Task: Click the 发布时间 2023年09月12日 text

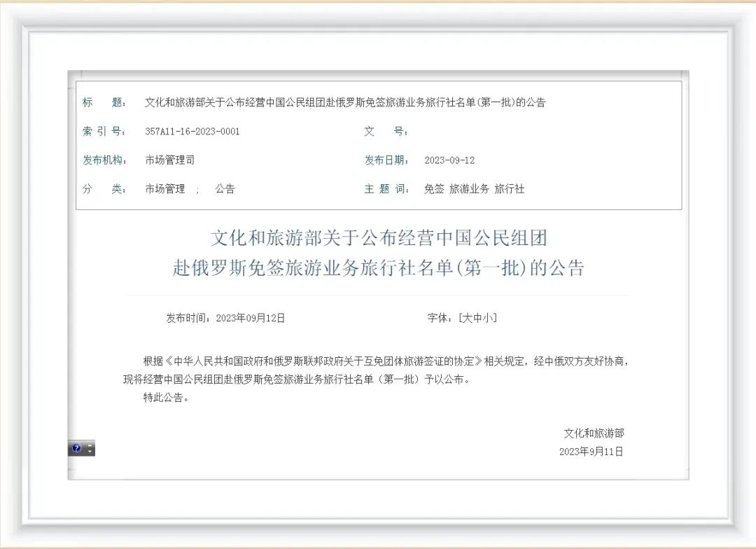Action: click(x=225, y=318)
